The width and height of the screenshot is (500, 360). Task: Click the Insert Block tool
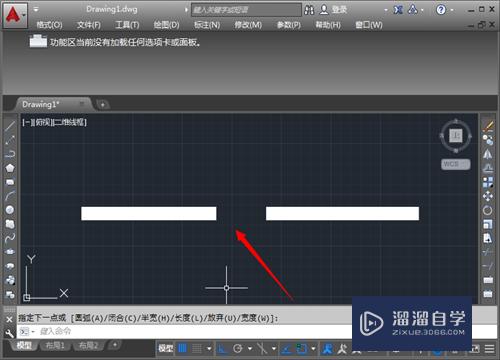click(x=10, y=280)
